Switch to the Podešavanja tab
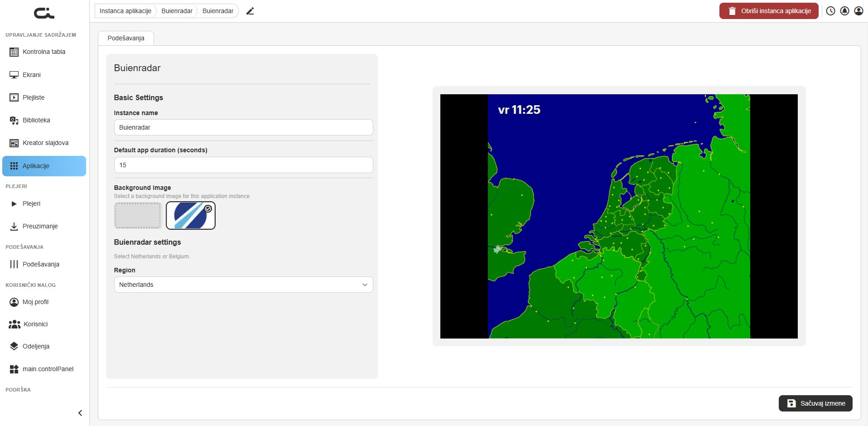The image size is (868, 426). coord(126,38)
